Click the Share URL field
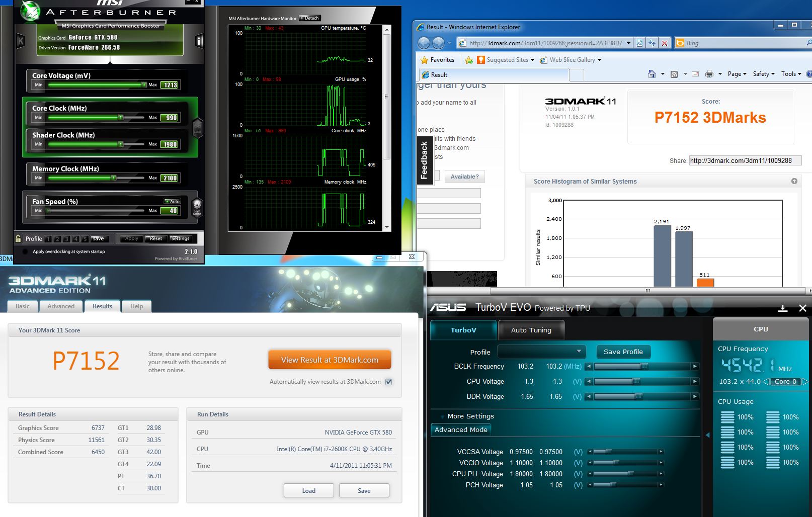812x517 pixels. [745, 161]
